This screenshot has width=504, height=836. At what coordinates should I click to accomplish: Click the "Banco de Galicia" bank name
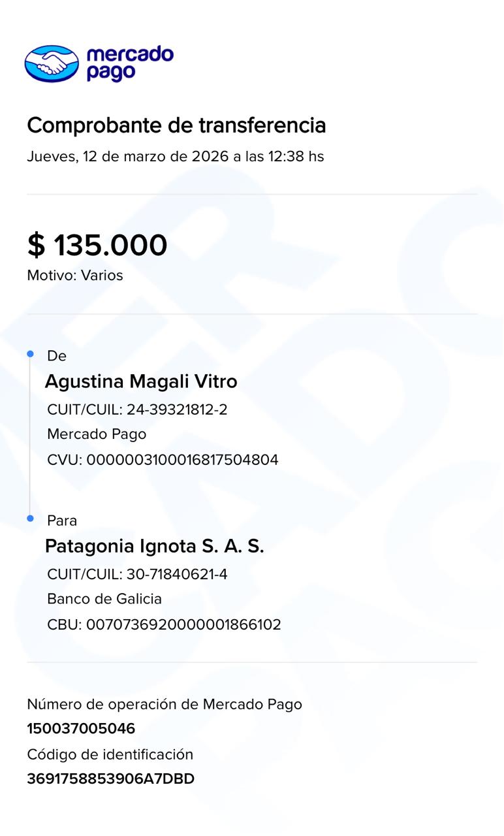tap(104, 599)
